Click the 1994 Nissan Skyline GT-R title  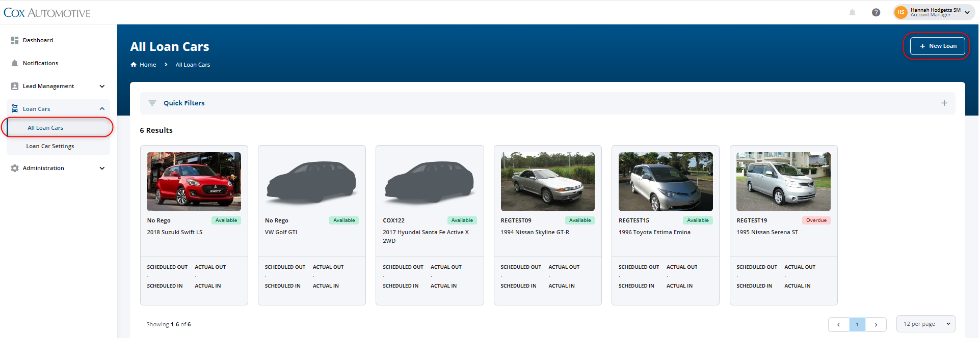point(535,232)
